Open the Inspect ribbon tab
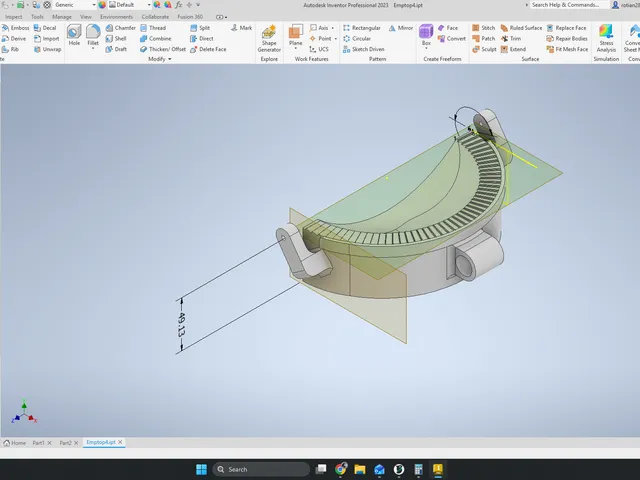The image size is (640, 480). pyautogui.click(x=14, y=17)
